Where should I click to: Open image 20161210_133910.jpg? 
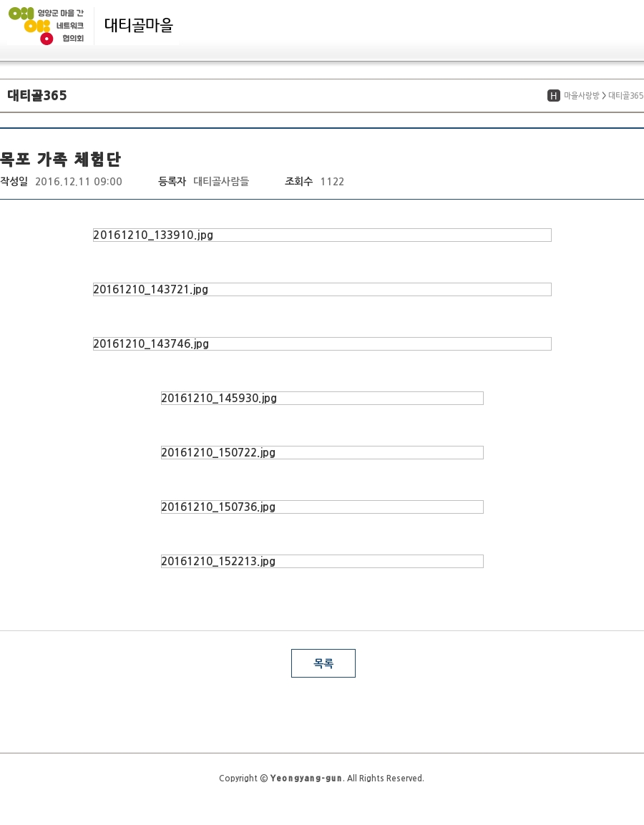tap(322, 235)
